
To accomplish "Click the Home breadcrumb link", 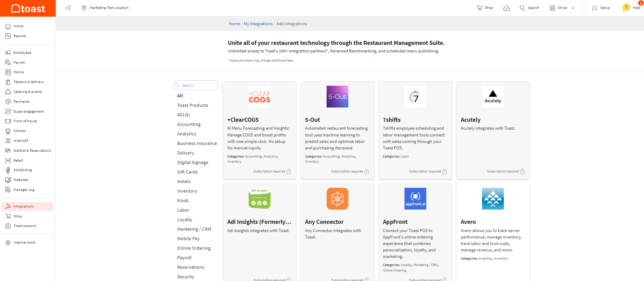I will (234, 24).
